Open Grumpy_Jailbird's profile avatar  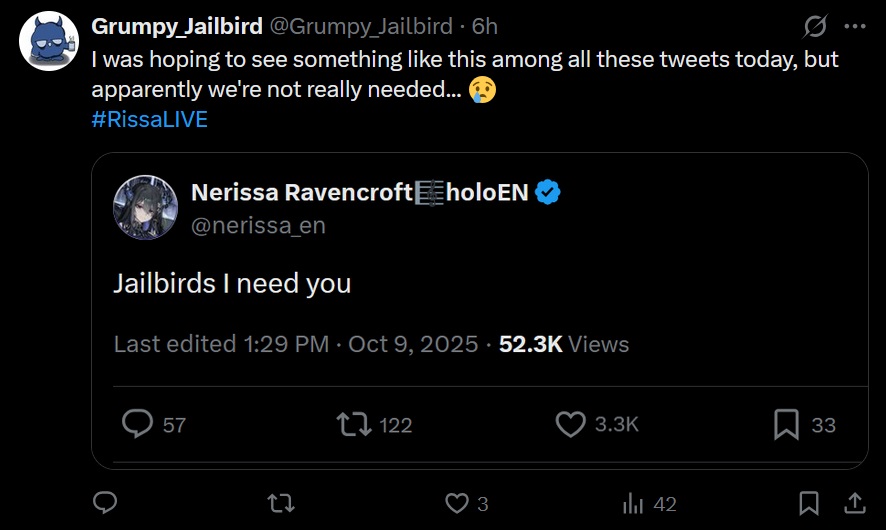49,42
